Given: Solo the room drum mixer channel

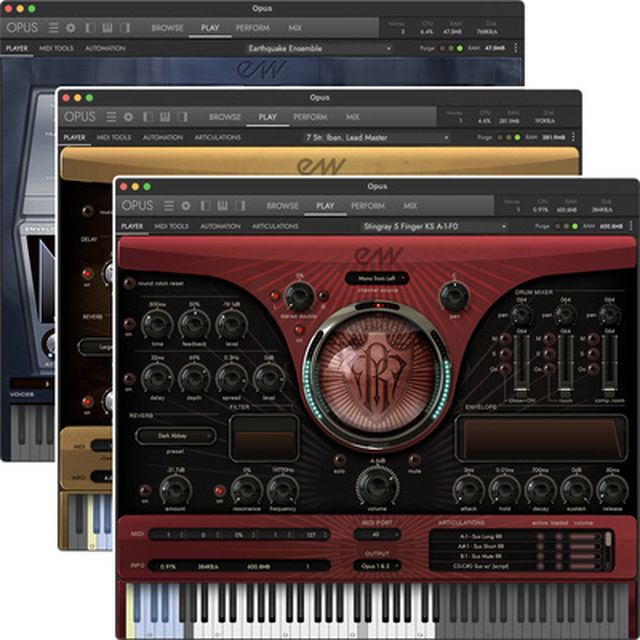Looking at the screenshot, I should 549,354.
